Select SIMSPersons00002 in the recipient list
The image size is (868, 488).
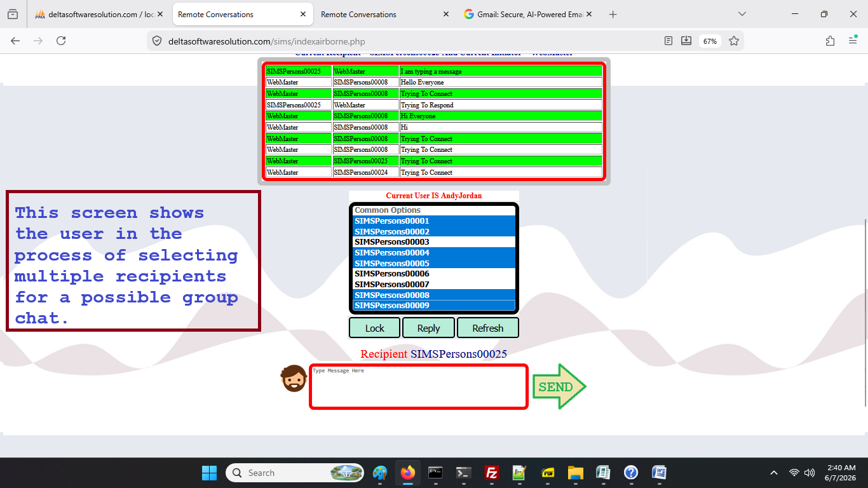[x=433, y=231]
